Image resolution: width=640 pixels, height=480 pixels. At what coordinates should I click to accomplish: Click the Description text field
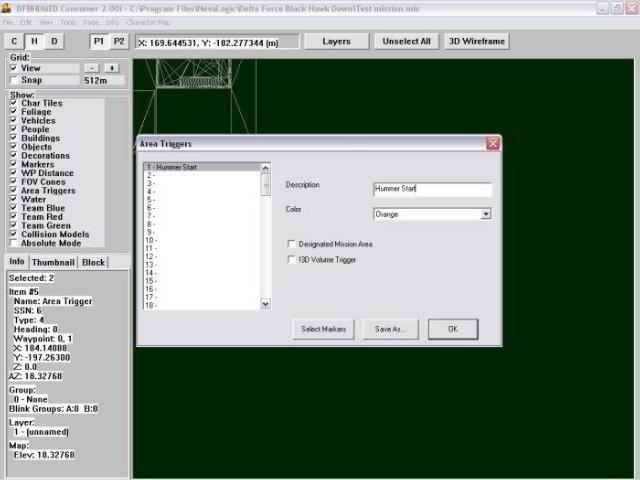click(x=432, y=189)
